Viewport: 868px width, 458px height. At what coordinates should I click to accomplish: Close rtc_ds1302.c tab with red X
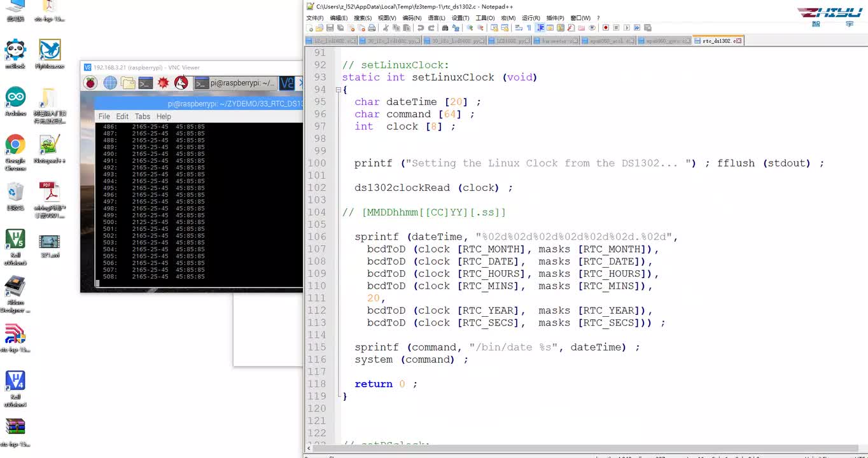click(x=739, y=41)
